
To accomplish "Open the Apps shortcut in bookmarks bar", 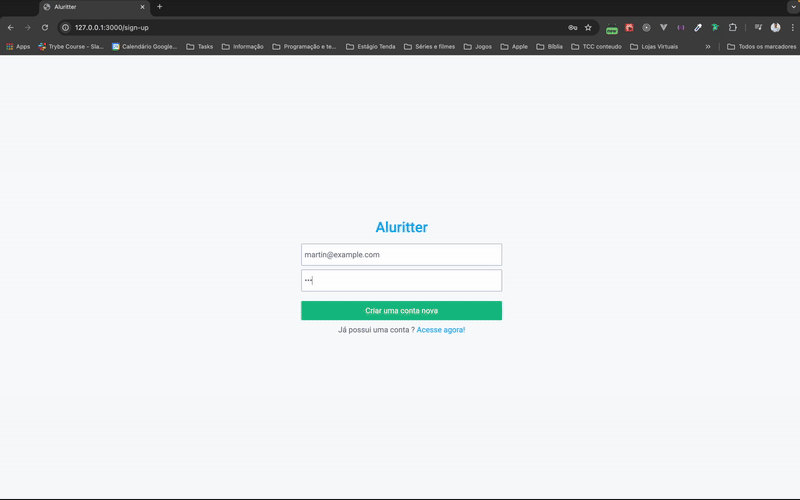I will (18, 46).
